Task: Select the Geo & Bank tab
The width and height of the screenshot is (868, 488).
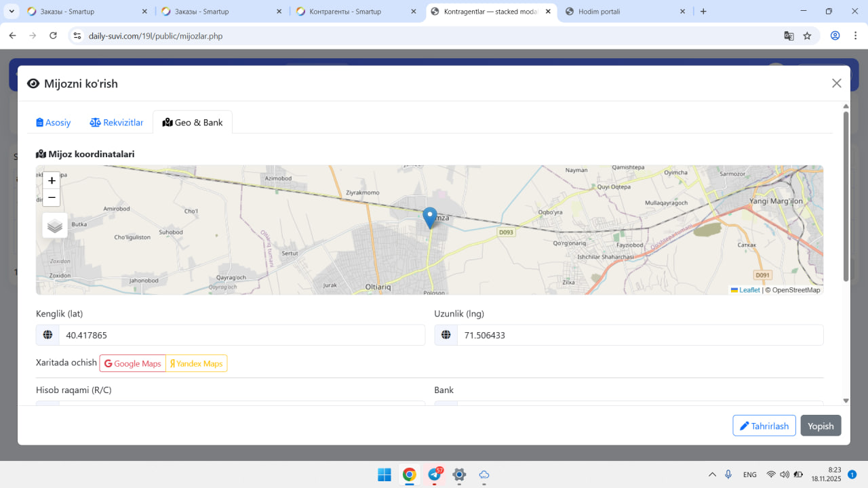Action: click(x=193, y=123)
